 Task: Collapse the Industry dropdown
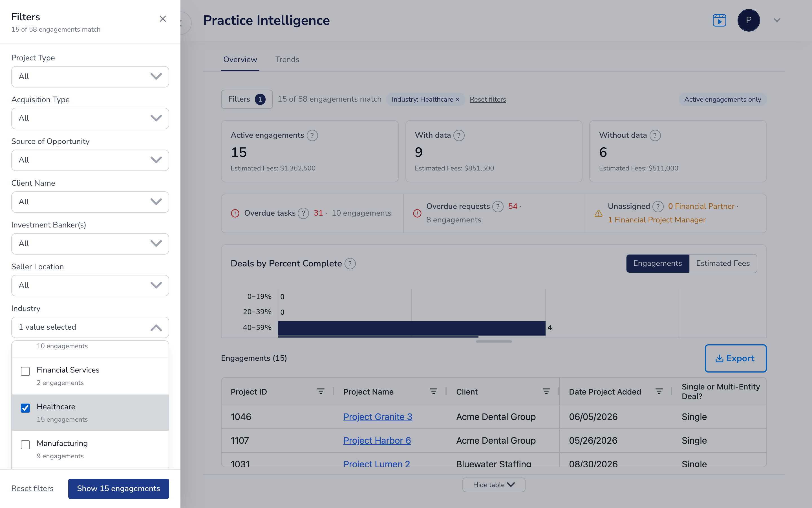click(x=90, y=327)
